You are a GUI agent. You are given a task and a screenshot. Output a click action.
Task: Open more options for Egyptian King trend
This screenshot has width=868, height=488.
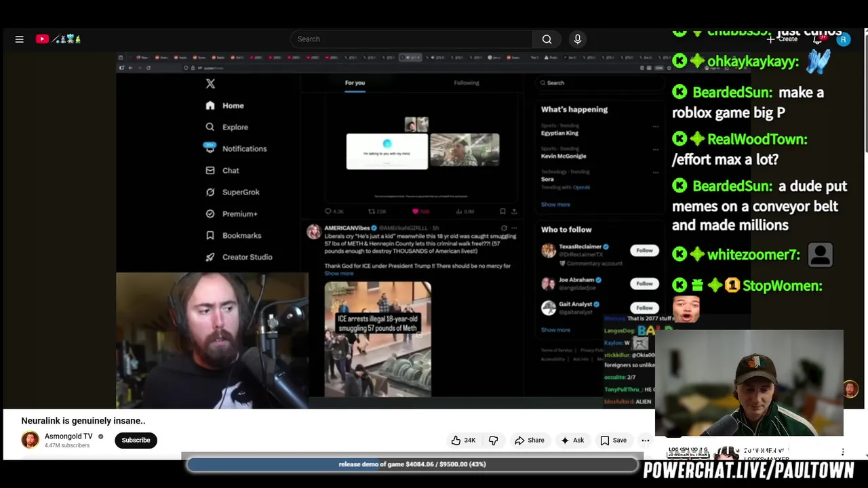[655, 127]
